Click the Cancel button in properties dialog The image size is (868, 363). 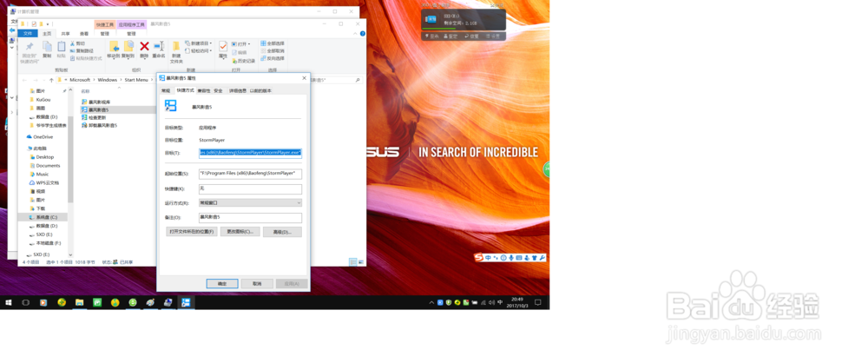[x=257, y=283]
